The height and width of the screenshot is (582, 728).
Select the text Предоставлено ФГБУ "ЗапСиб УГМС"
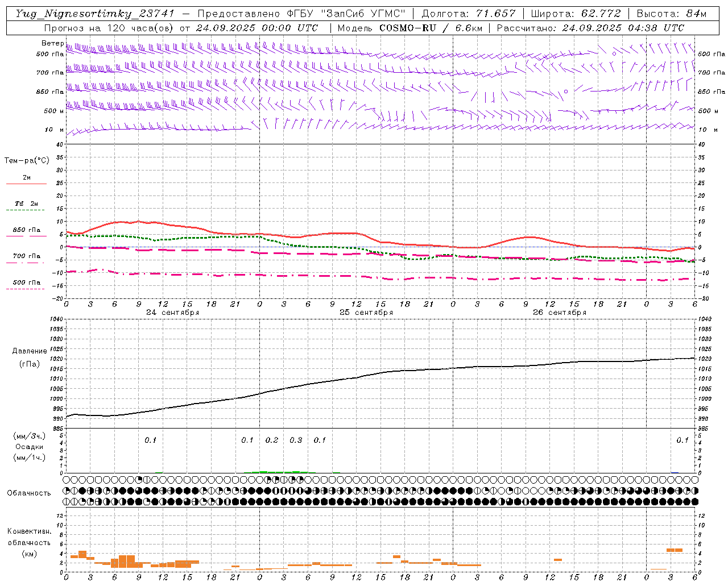point(302,14)
